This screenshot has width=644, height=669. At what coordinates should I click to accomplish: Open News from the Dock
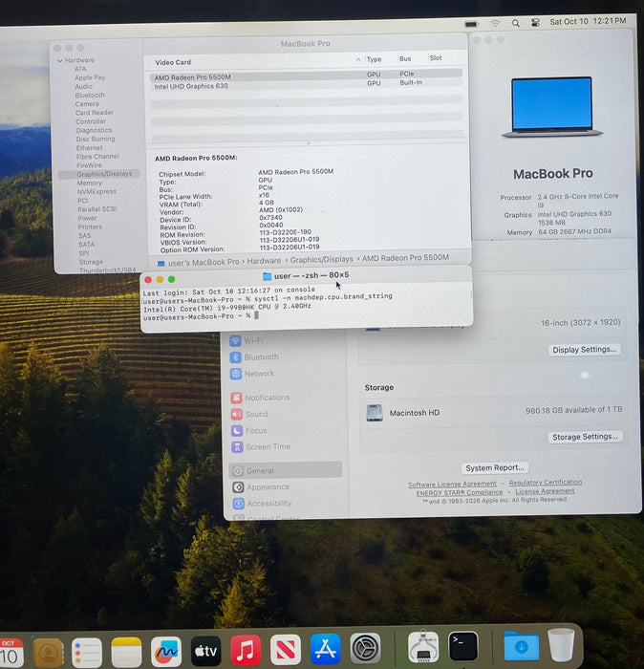coord(286,650)
